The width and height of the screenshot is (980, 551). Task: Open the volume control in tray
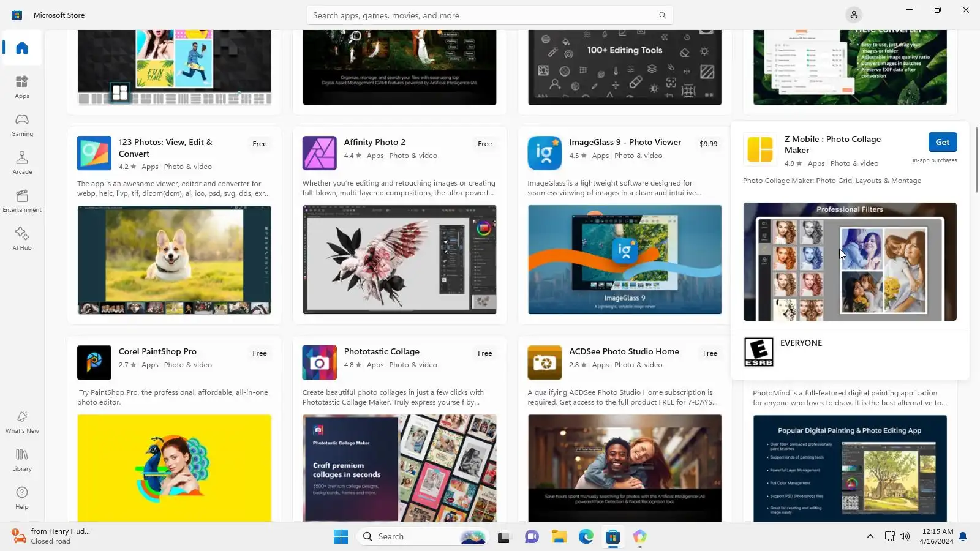(x=905, y=537)
